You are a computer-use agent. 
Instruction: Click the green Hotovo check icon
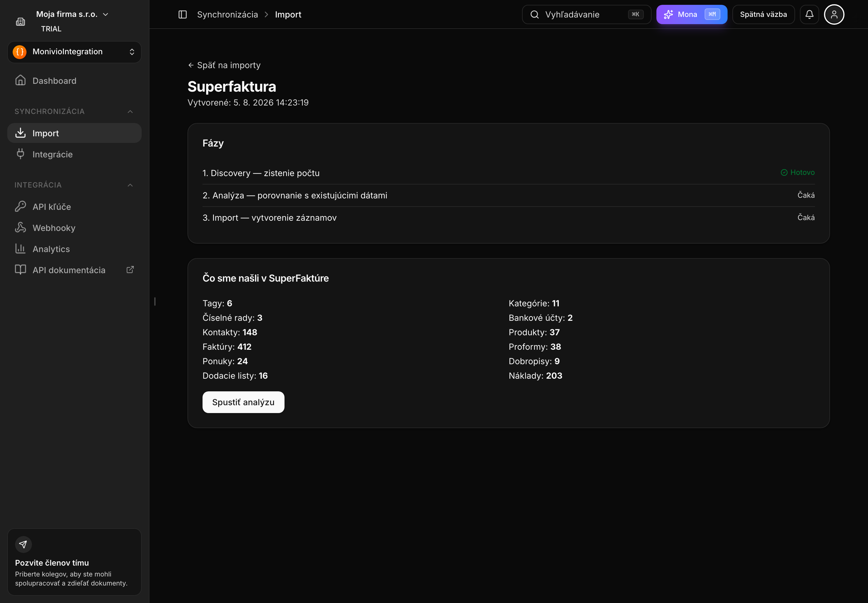click(x=784, y=173)
